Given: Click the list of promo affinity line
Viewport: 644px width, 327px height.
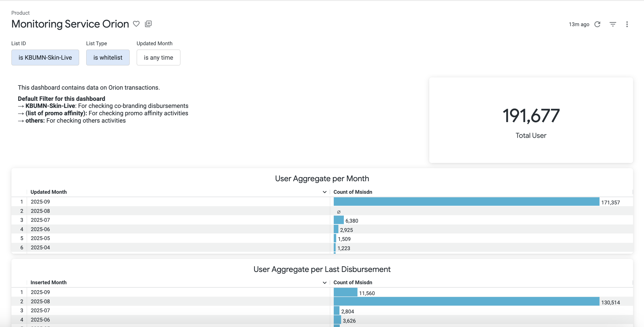Looking at the screenshot, I should click(x=103, y=113).
